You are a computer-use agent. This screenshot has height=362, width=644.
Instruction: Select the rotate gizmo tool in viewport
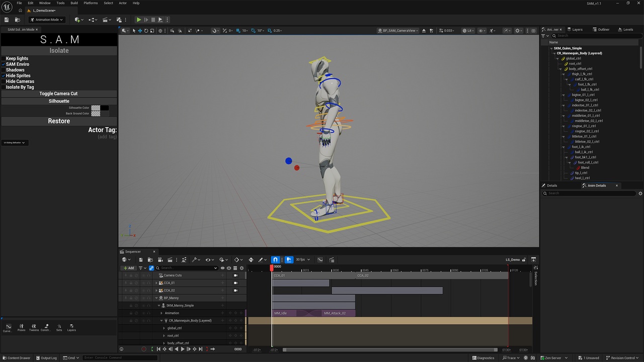(146, 31)
